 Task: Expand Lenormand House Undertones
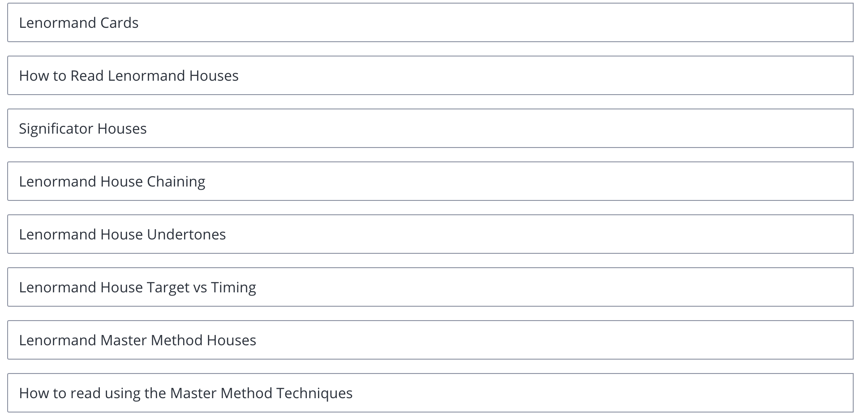point(430,234)
